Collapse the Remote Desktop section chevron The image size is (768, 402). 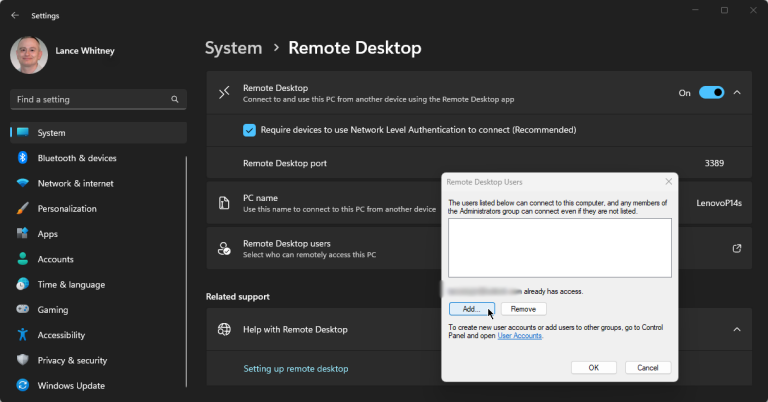coord(737,93)
